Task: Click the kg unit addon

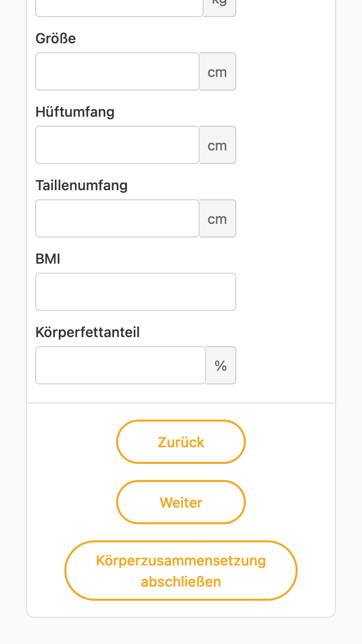Action: [x=220, y=8]
